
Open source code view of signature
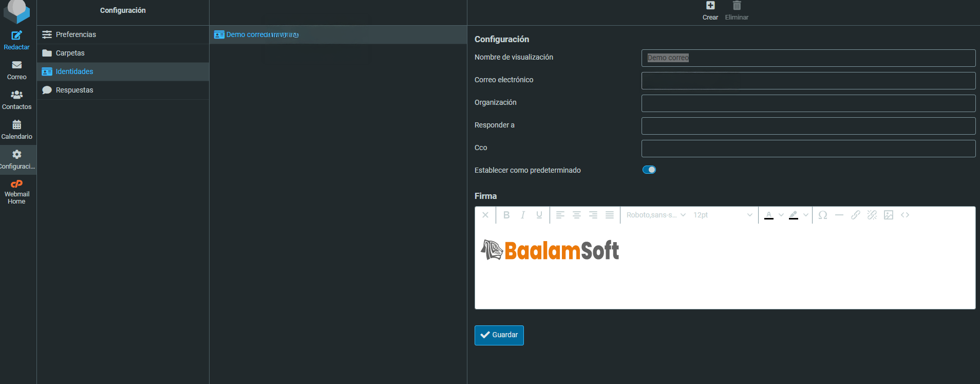(x=905, y=215)
